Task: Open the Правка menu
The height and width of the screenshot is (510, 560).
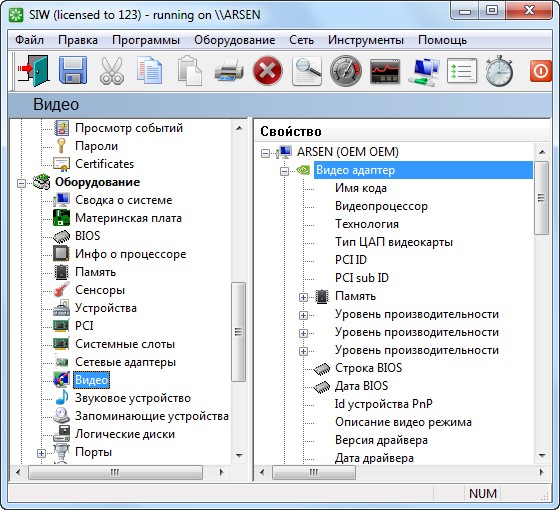Action: point(78,40)
